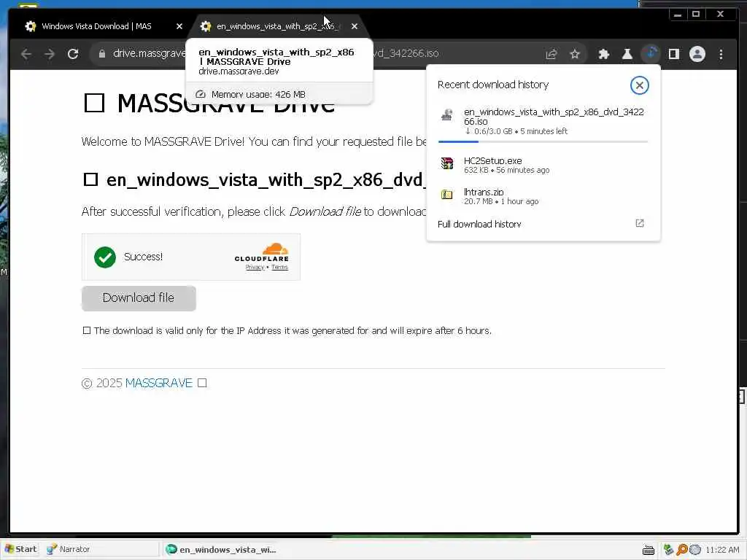Click the Cloudflare Success checkmark
Viewport: 747px width, 560px height.
(105, 257)
